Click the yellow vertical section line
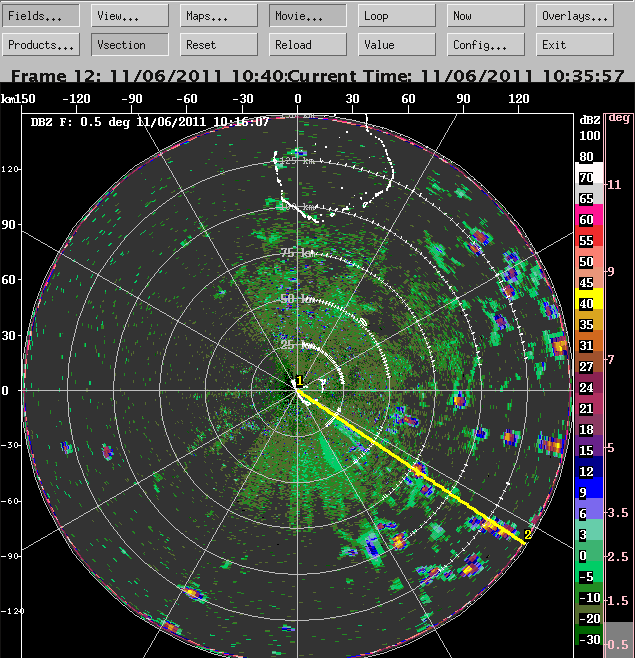Image resolution: width=635 pixels, height=658 pixels. point(411,467)
